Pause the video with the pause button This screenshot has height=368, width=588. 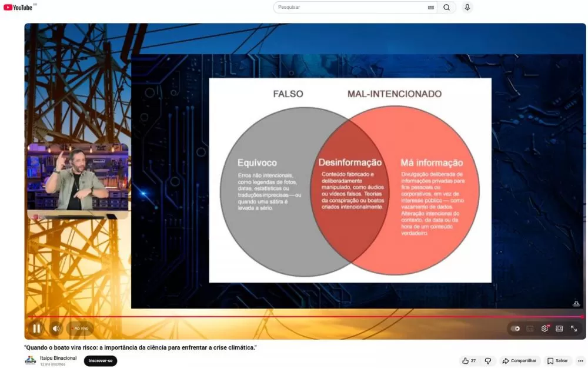click(x=36, y=329)
